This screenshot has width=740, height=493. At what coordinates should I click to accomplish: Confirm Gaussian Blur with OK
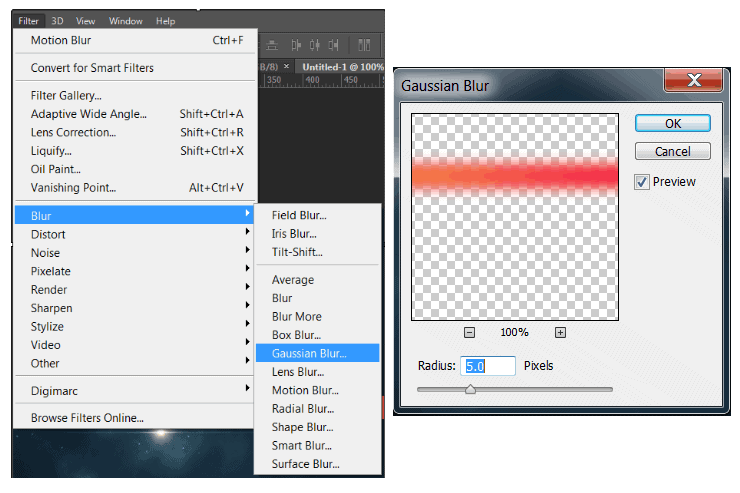point(673,124)
